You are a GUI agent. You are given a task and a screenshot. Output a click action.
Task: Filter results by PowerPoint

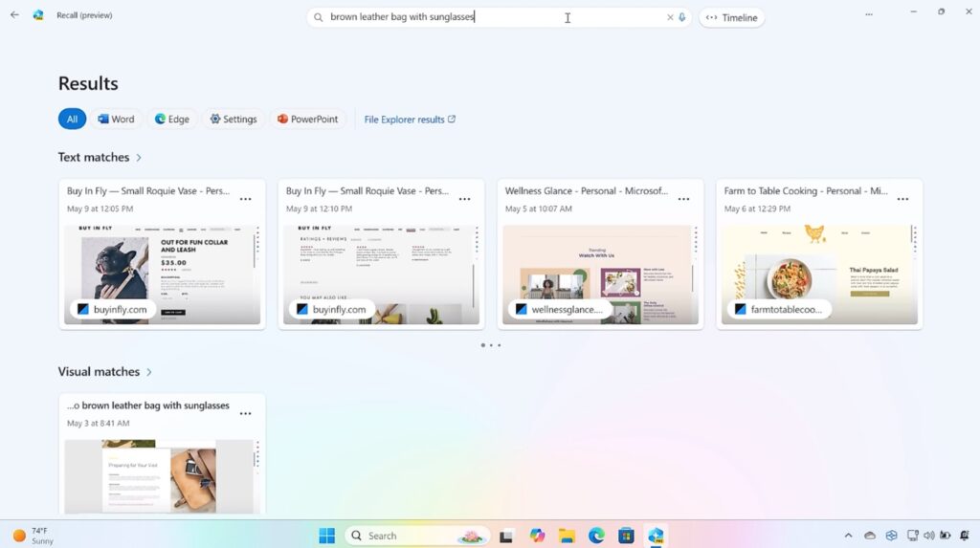point(307,120)
